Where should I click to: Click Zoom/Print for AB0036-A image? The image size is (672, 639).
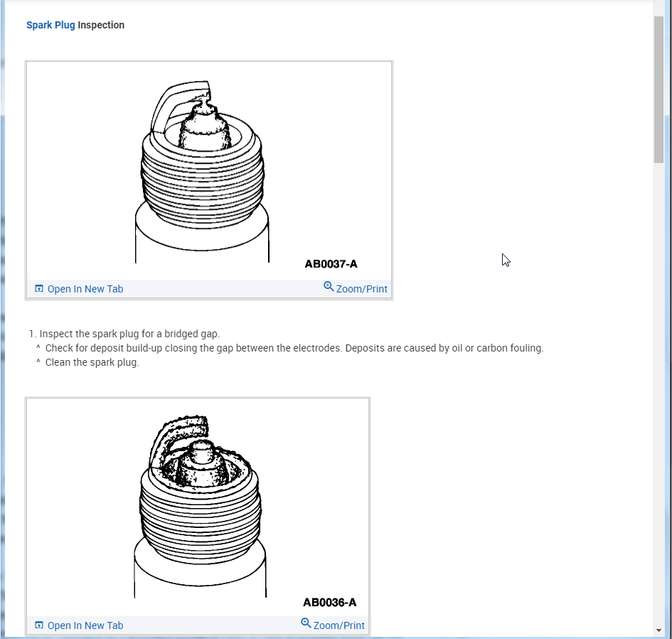tap(339, 625)
